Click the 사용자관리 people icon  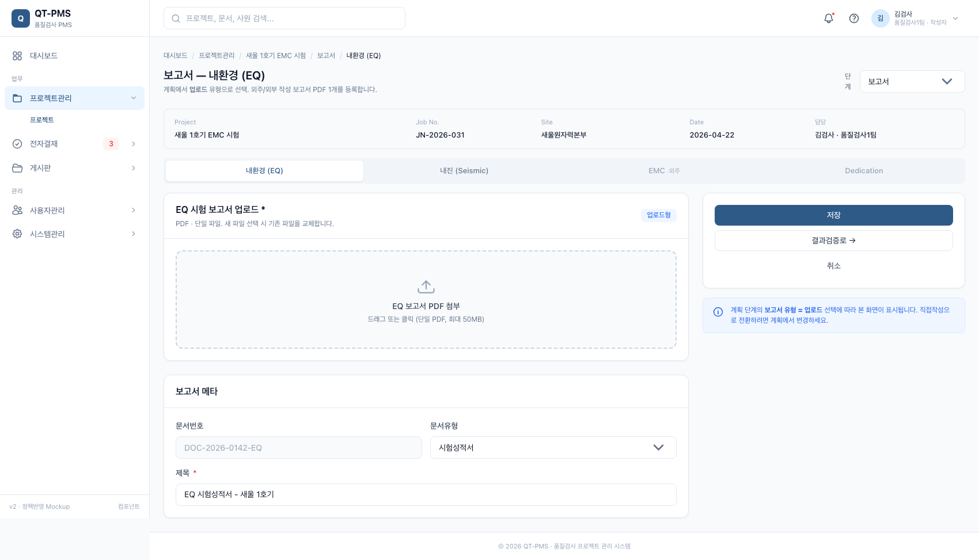coord(17,210)
